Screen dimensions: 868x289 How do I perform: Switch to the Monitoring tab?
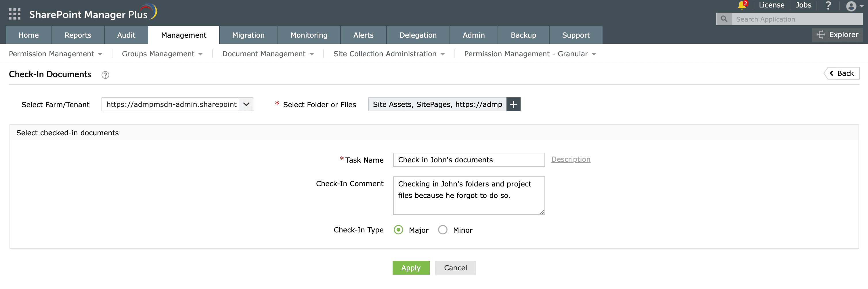(309, 35)
